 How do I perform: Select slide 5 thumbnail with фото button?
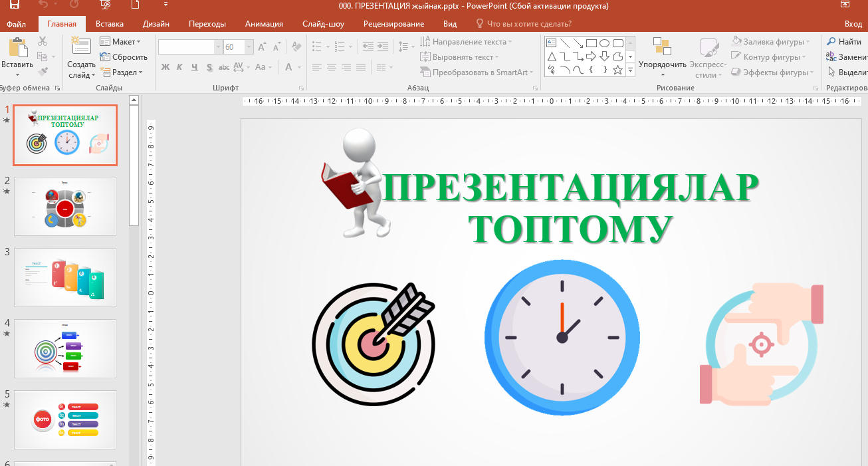click(x=65, y=419)
